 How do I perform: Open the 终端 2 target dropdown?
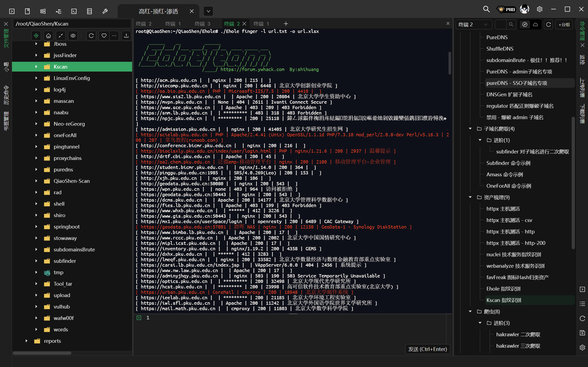point(473,24)
